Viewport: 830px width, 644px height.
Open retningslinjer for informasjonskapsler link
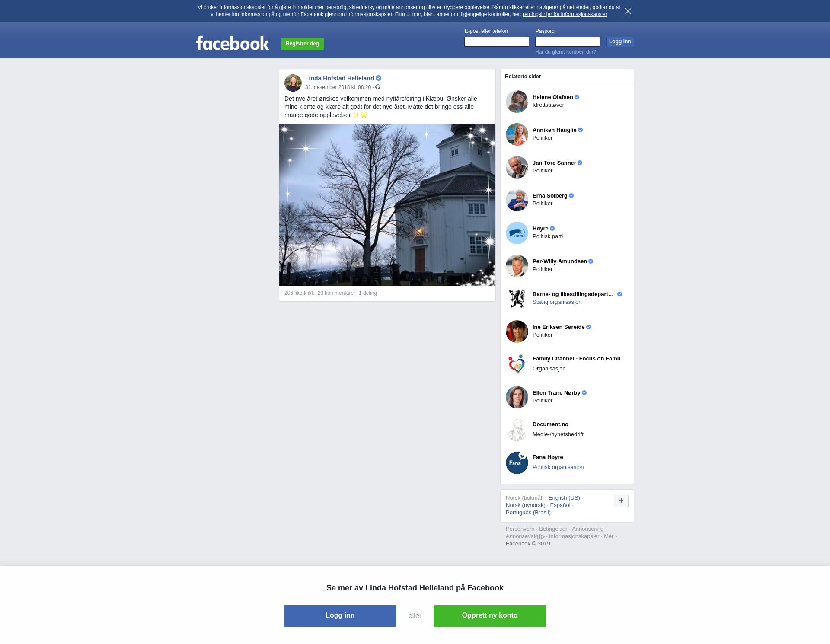pos(565,14)
